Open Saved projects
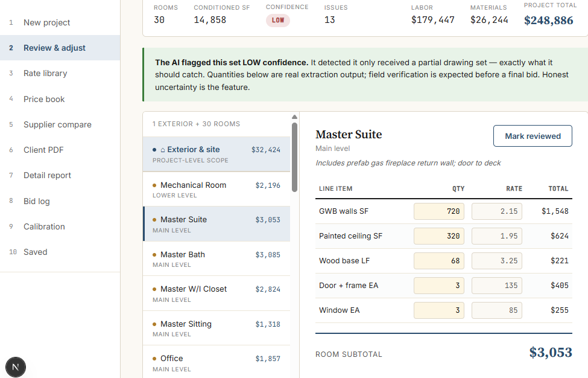Image resolution: width=588 pixels, height=378 pixels. 60,252
